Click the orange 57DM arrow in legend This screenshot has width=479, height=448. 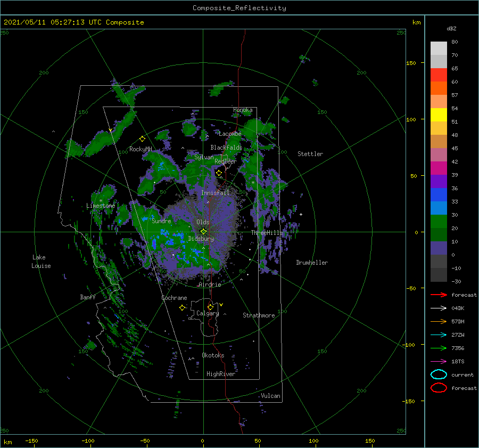click(x=439, y=321)
